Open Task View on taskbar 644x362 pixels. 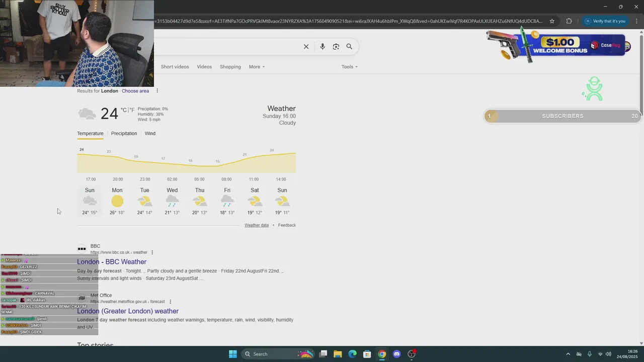tap(324, 354)
